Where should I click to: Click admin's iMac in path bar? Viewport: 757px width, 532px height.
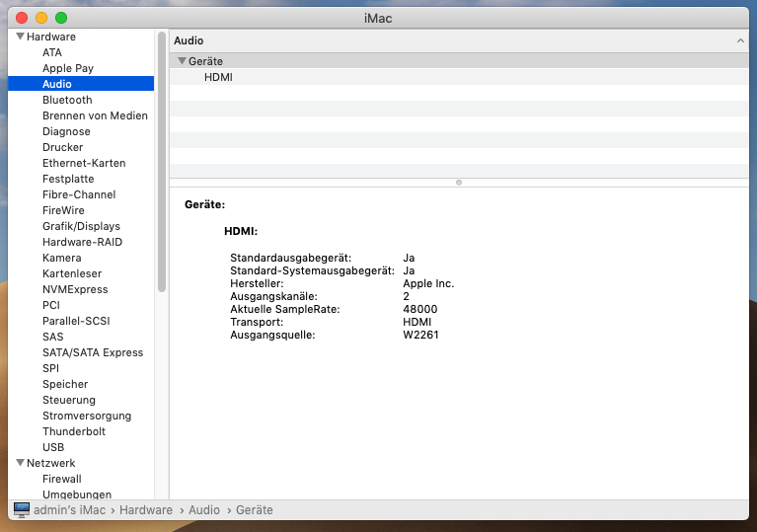coord(69,510)
